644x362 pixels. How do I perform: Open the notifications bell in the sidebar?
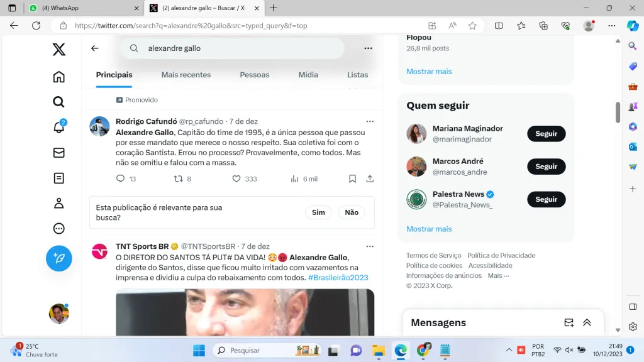(58, 127)
